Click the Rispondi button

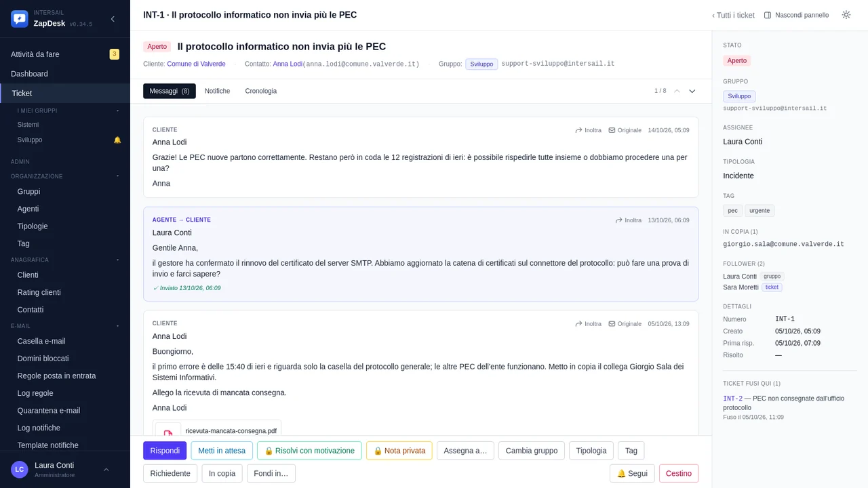[165, 451]
